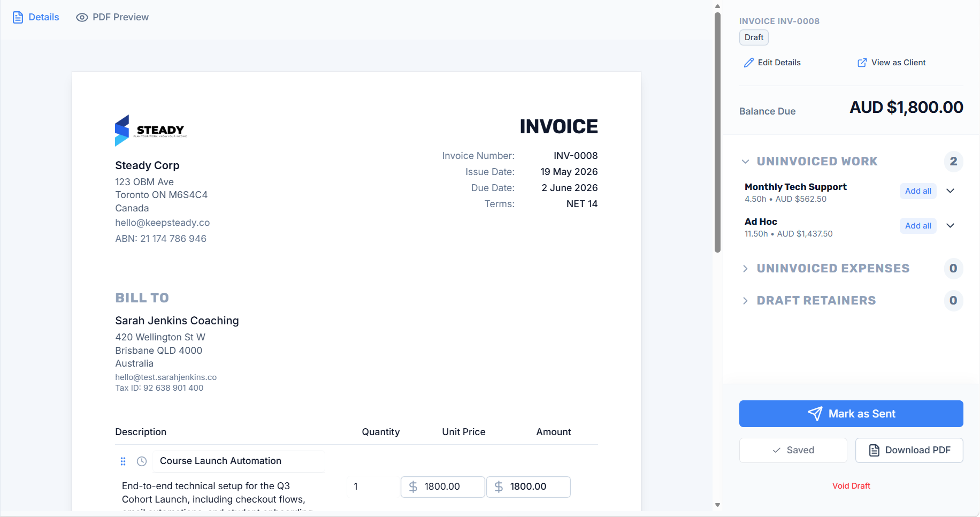
Task: Click the Quantity column header
Action: 381,432
